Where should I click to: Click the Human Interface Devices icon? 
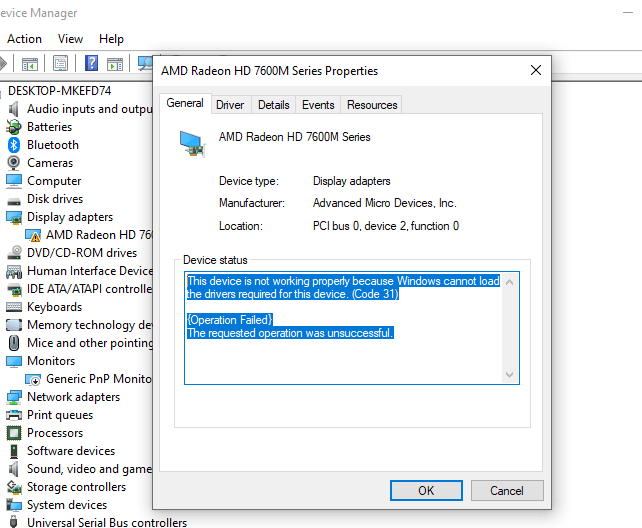(14, 271)
